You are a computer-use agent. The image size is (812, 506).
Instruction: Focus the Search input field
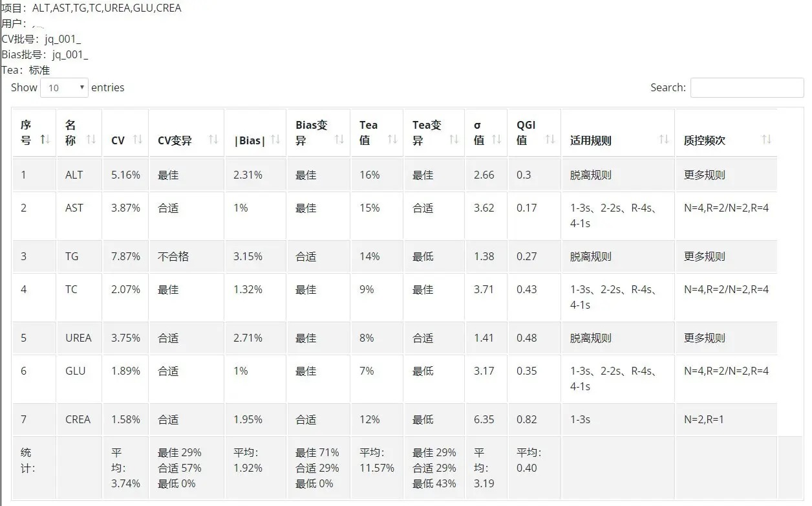coord(747,88)
